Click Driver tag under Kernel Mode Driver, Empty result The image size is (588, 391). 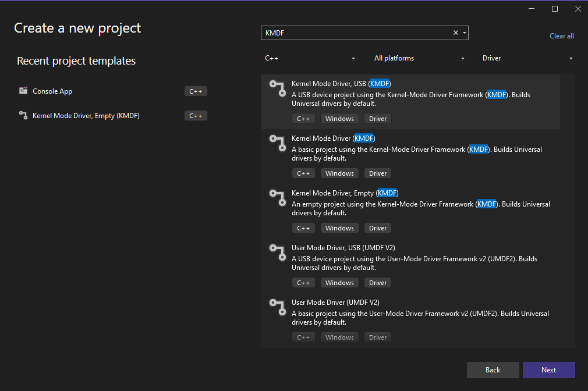378,228
